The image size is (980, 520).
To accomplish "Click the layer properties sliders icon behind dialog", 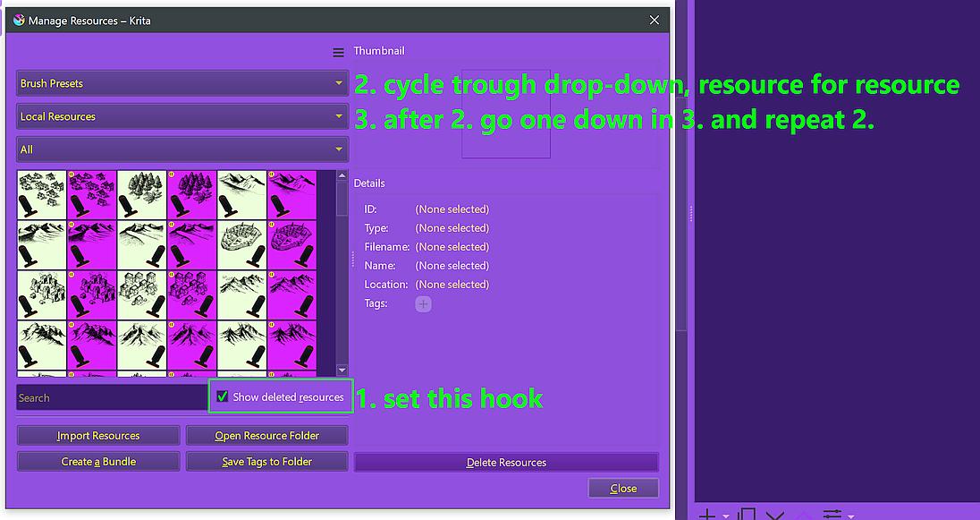I will point(832,515).
